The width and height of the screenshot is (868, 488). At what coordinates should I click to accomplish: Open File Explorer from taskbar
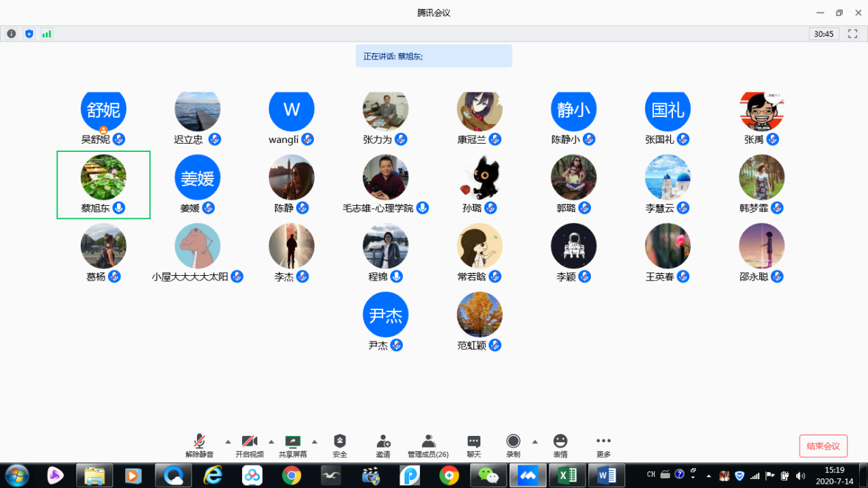click(94, 475)
